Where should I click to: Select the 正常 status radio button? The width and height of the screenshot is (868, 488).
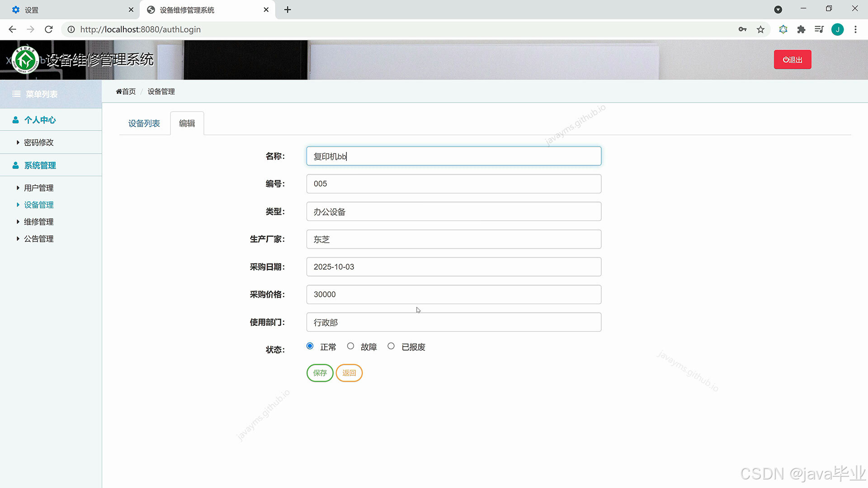[310, 346]
